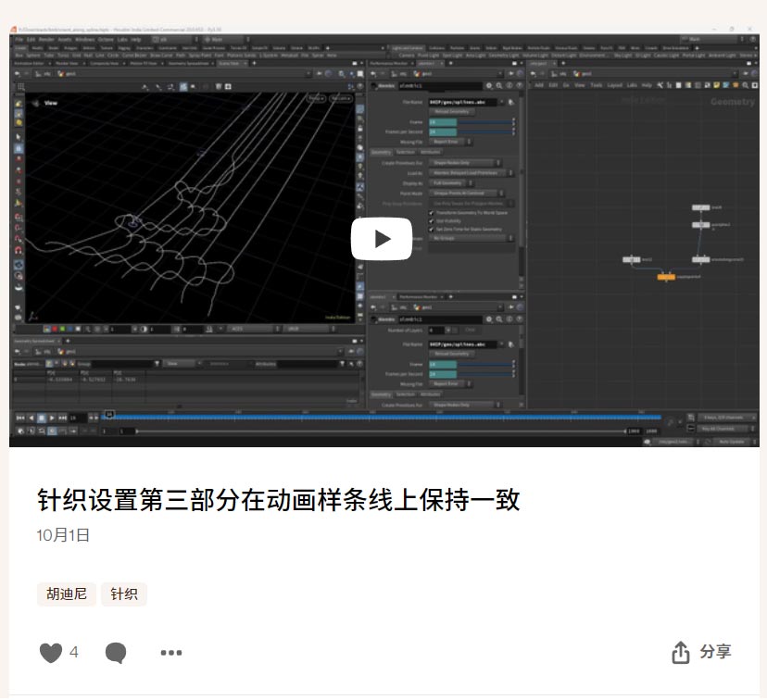
Task: Open the Load As dropdown
Action: [x=472, y=173]
